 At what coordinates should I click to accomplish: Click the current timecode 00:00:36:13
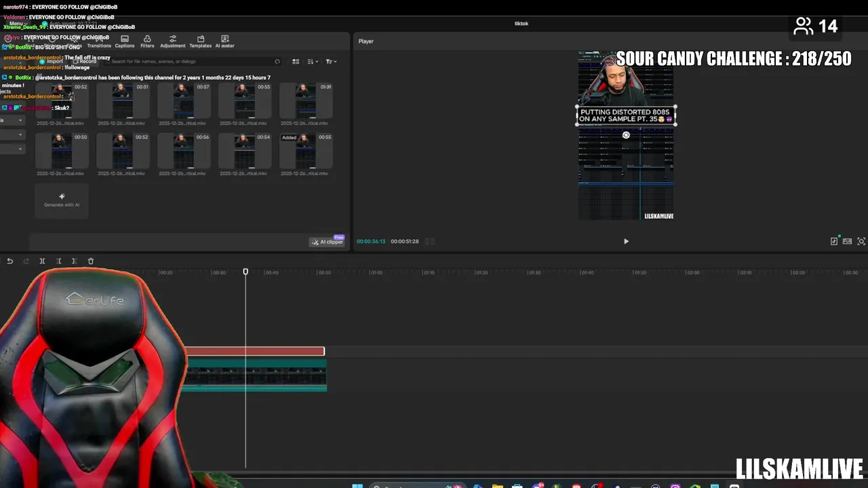click(x=371, y=241)
